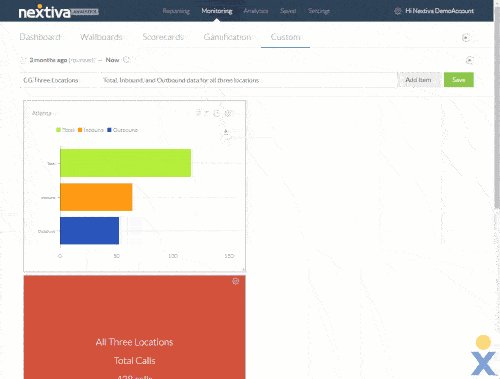This screenshot has height=379, width=500.
Task: Click the round icon right of Custom tabs
Action: pyautogui.click(x=466, y=38)
